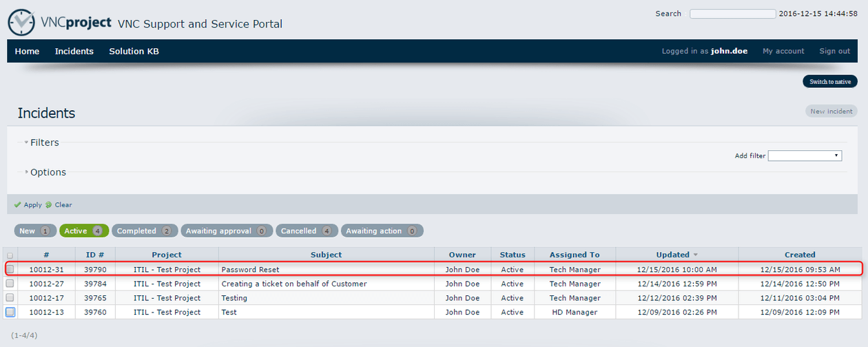868x347 pixels.
Task: Tick the checkbox for incident 10012-27
Action: [10, 284]
